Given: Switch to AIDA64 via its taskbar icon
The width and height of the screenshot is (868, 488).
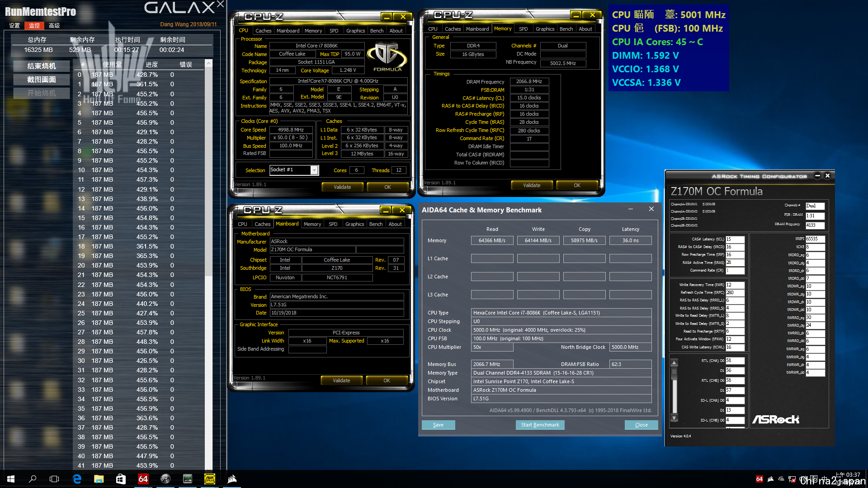Looking at the screenshot, I should 143,479.
